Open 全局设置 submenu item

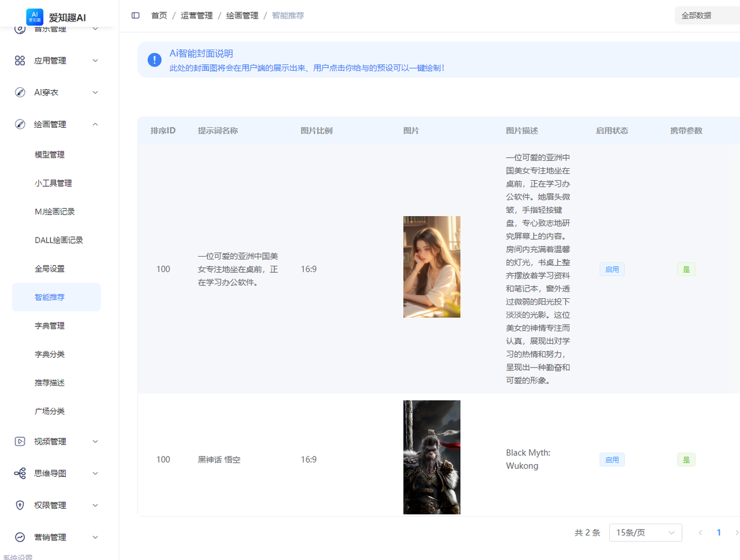(x=57, y=269)
